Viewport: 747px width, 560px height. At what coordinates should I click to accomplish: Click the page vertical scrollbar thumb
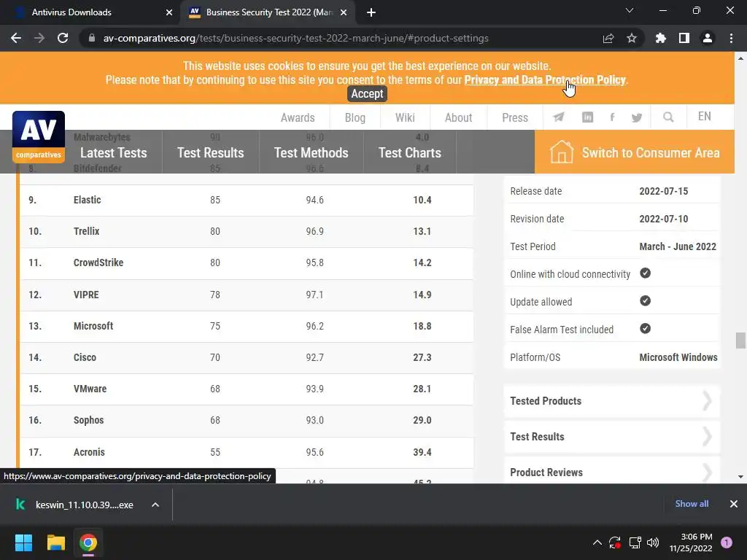[740, 341]
